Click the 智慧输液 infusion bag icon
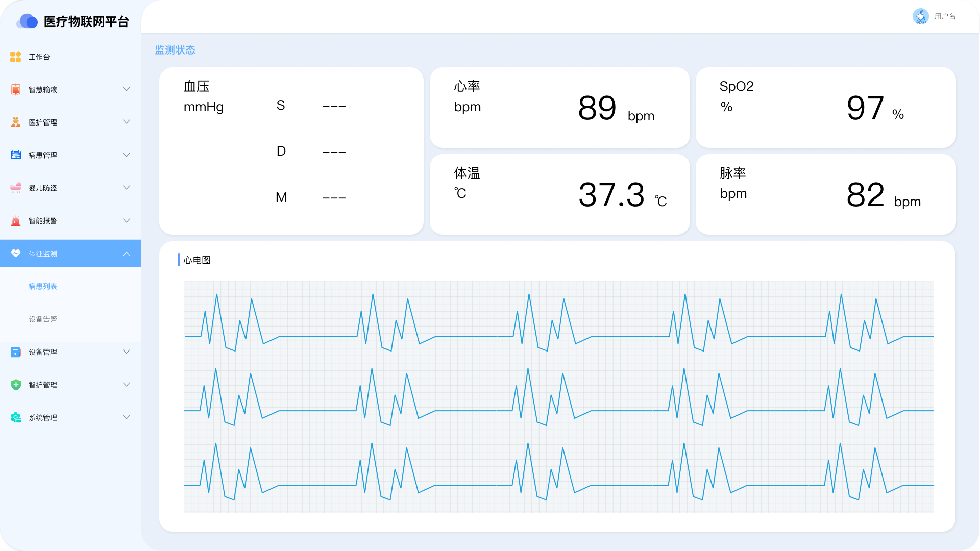The image size is (980, 551). click(x=16, y=89)
